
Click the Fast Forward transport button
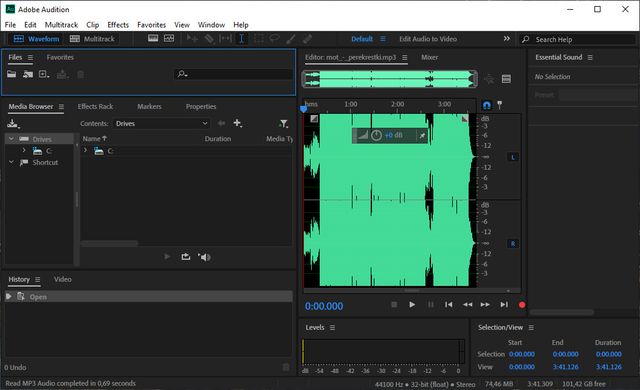[485, 304]
